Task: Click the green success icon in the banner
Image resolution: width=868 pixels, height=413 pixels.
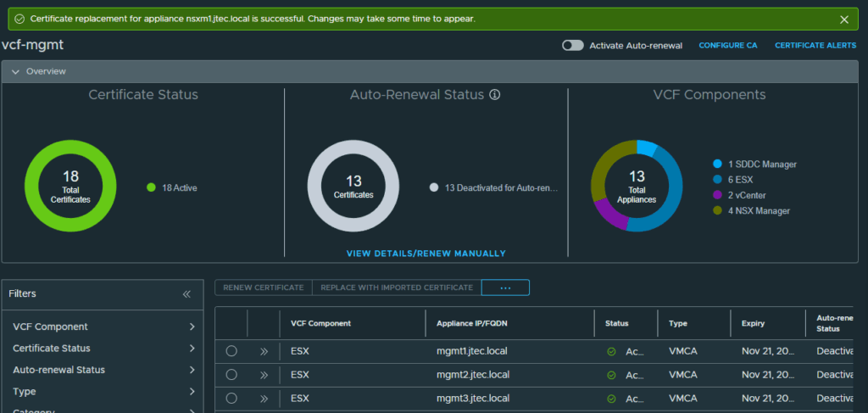Action: pos(19,19)
